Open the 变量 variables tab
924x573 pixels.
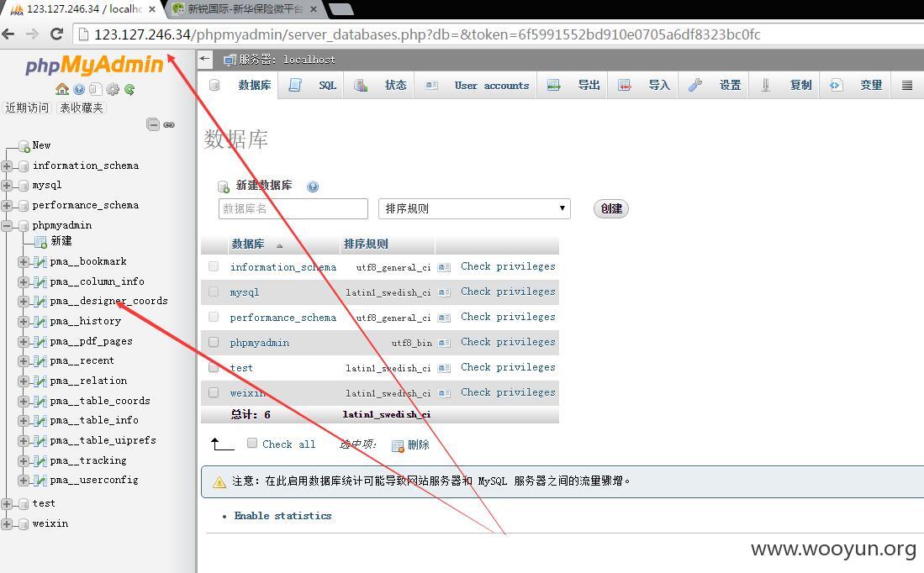[x=856, y=86]
